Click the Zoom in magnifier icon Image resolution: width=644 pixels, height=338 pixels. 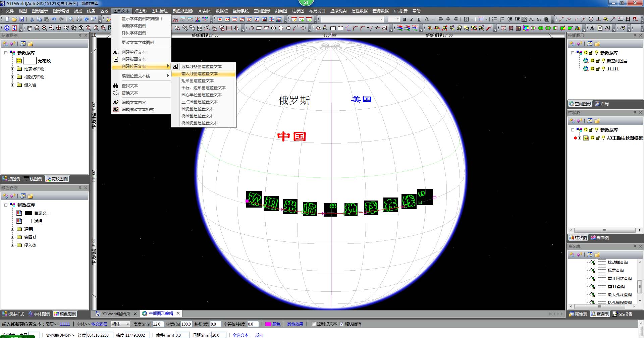pos(44,28)
